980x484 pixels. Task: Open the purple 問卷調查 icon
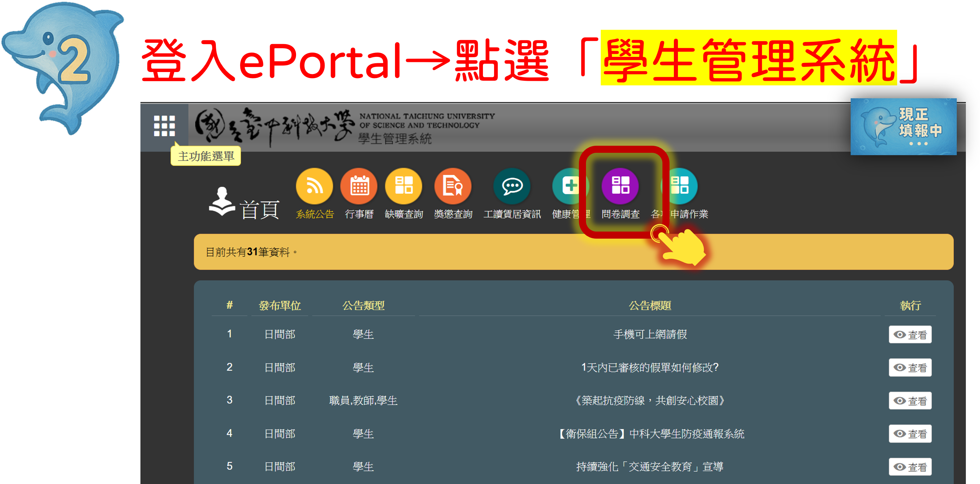tap(620, 186)
